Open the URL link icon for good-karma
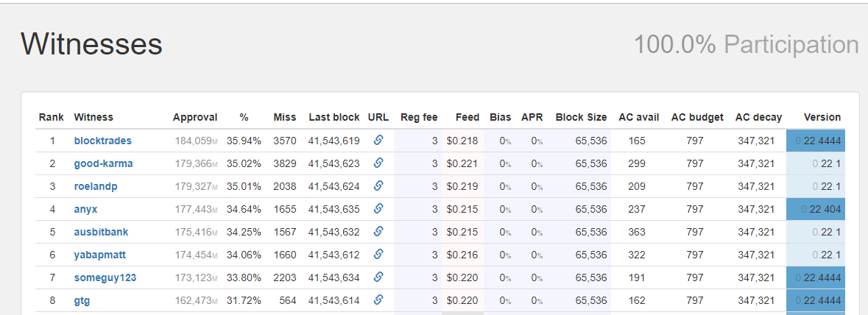 click(378, 163)
